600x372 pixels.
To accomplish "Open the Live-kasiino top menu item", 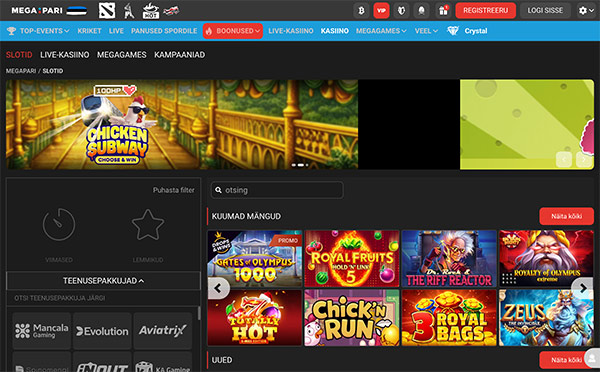I will [290, 31].
